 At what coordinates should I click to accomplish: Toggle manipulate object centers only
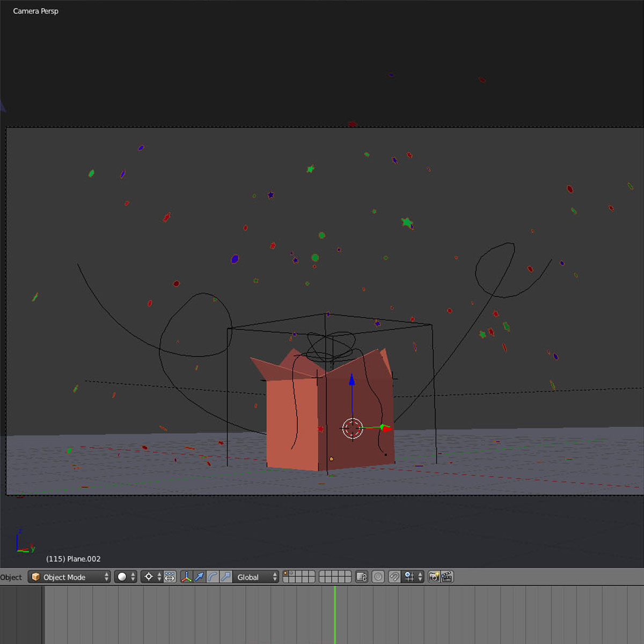169,577
